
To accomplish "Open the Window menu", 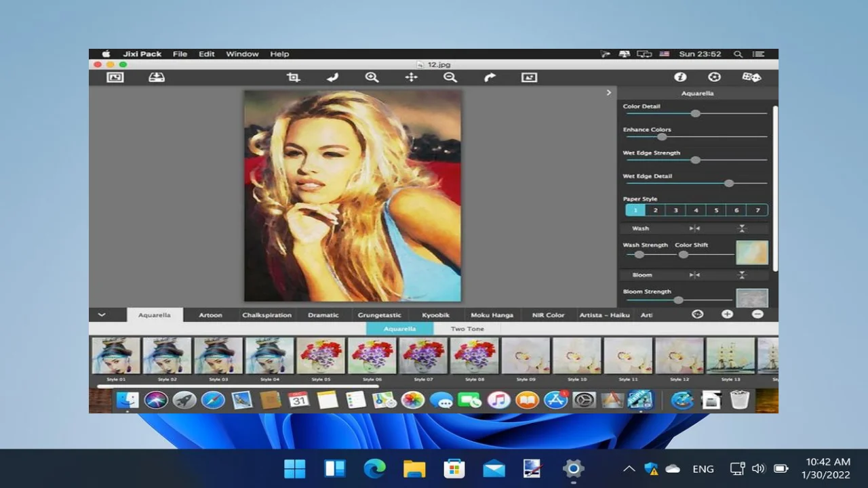I will coord(242,54).
